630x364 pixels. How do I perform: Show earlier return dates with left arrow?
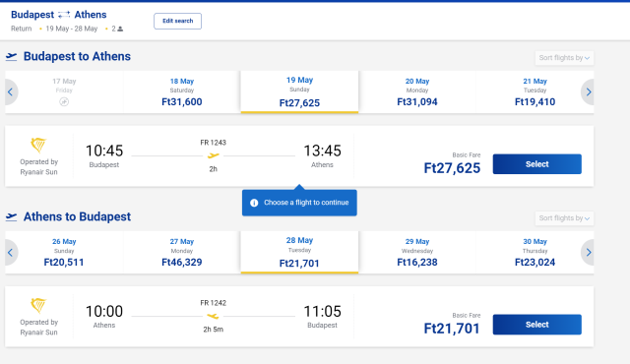point(11,252)
